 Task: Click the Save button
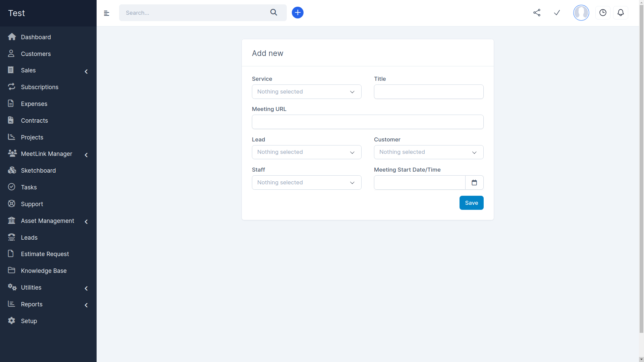tap(471, 203)
